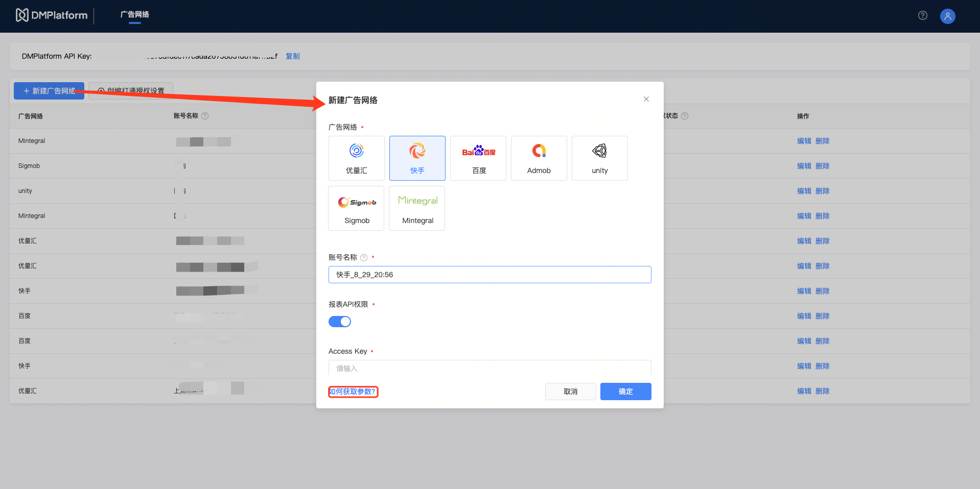Open the user avatar profile menu

point(947,16)
